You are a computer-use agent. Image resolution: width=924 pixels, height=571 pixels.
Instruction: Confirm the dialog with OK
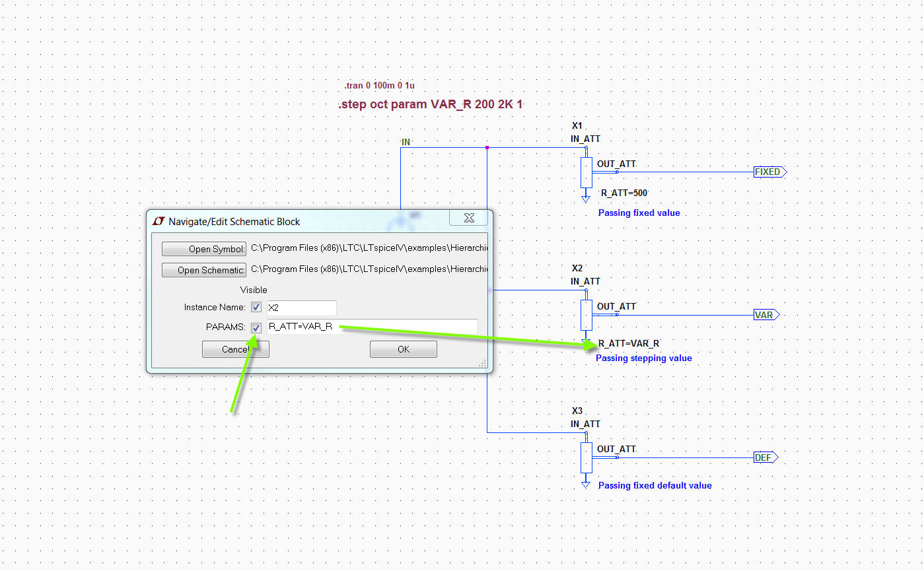[403, 349]
